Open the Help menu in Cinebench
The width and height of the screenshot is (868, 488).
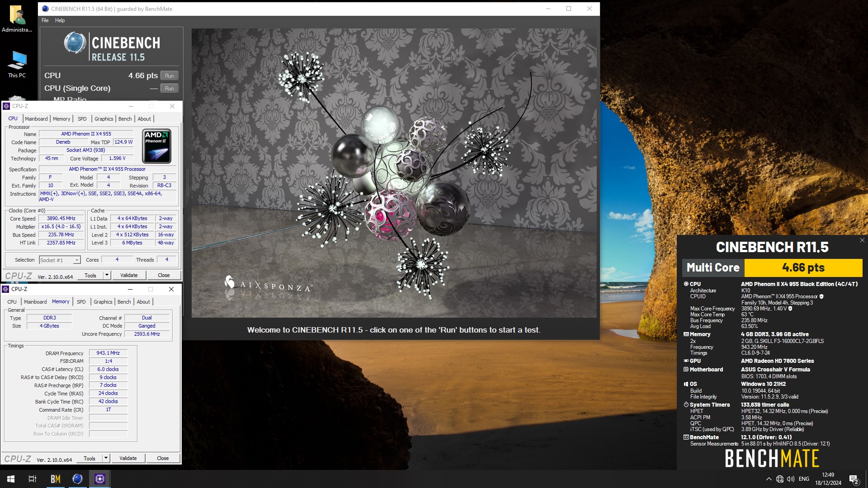click(x=60, y=20)
